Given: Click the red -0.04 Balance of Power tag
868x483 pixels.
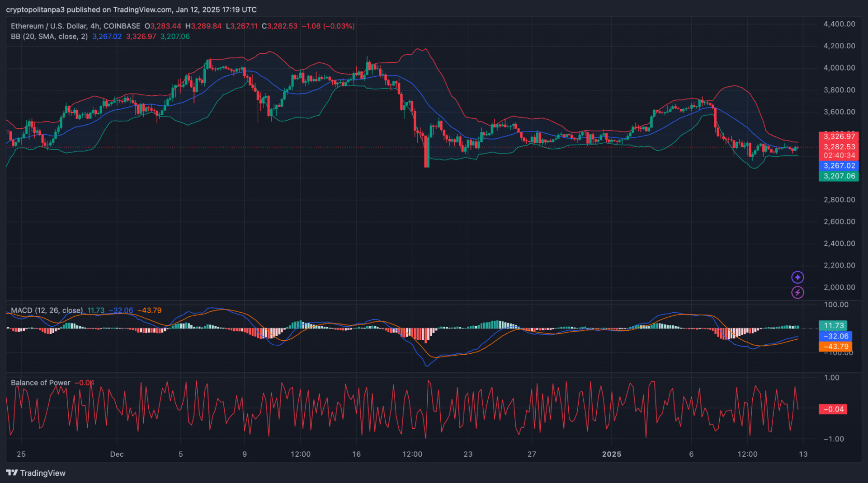Looking at the screenshot, I should (833, 409).
